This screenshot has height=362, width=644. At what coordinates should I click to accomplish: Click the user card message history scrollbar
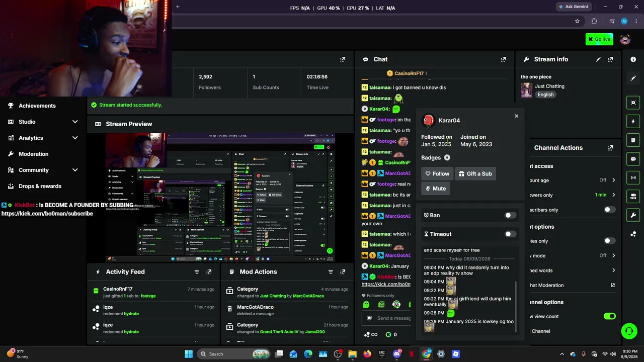pyautogui.click(x=516, y=306)
